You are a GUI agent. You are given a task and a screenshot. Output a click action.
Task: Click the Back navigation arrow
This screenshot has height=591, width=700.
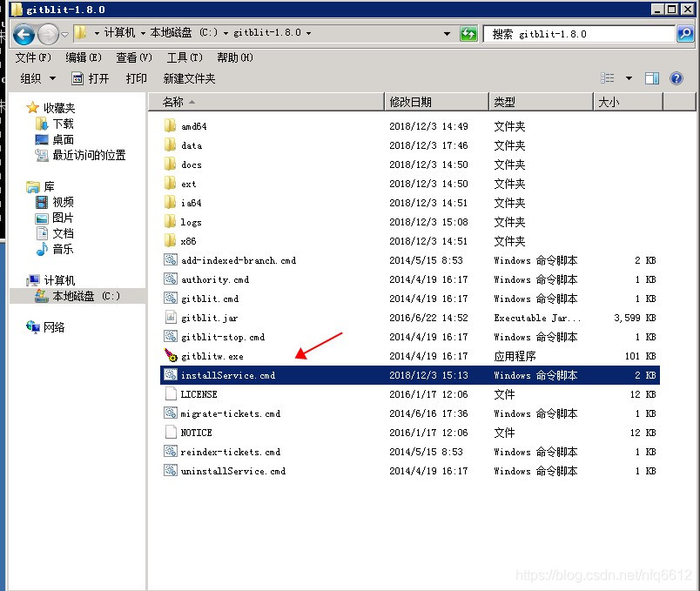point(24,34)
